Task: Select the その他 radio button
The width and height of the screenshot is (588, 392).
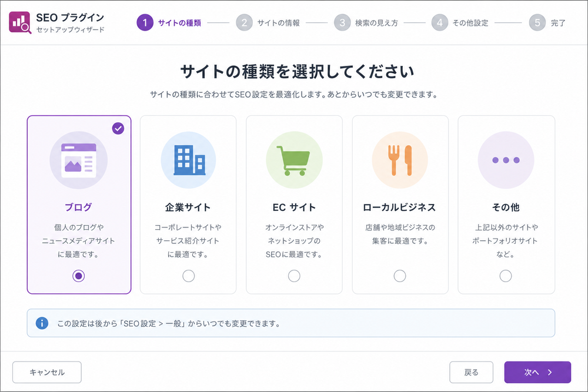Action: (506, 276)
